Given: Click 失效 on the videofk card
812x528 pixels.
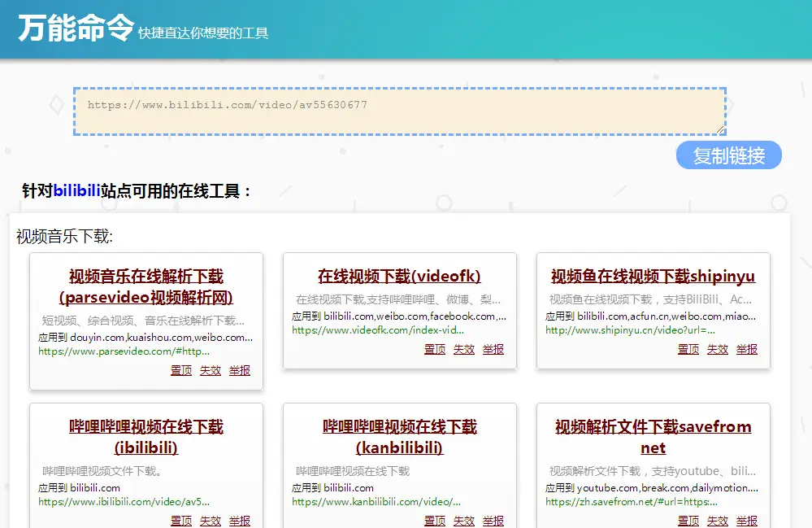Looking at the screenshot, I should click(x=464, y=349).
